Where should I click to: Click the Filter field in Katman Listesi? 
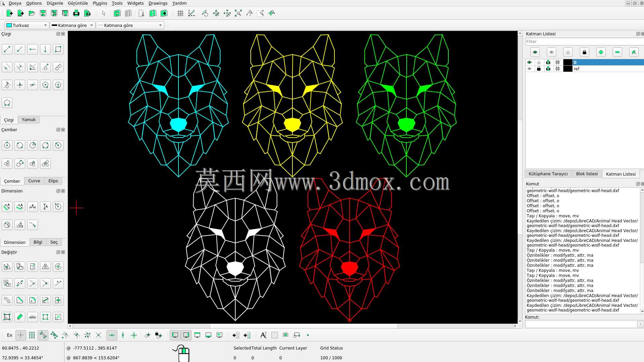click(584, 41)
